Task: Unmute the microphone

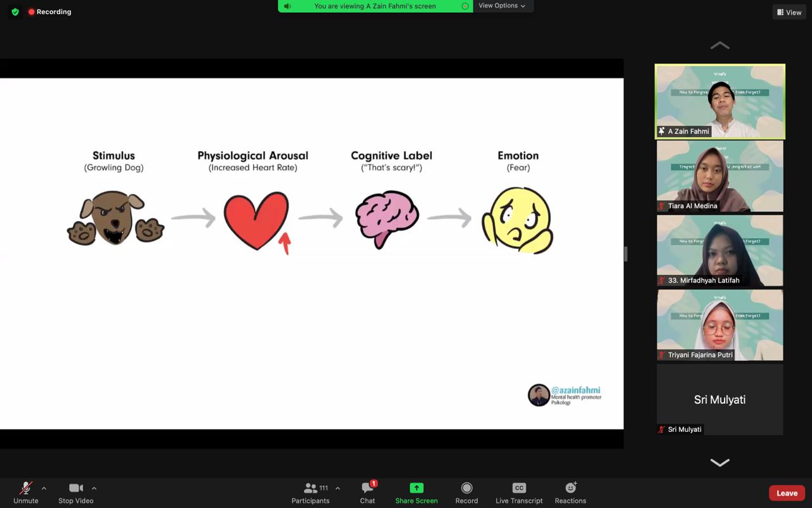Action: [26, 488]
